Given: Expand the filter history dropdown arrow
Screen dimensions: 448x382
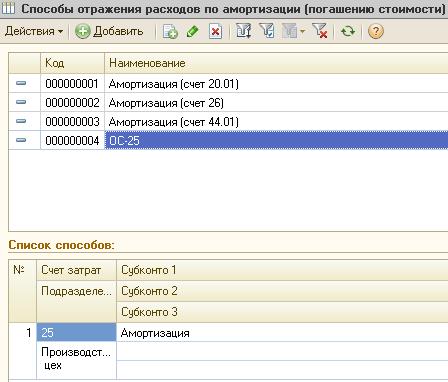Looking at the screenshot, I should (302, 31).
